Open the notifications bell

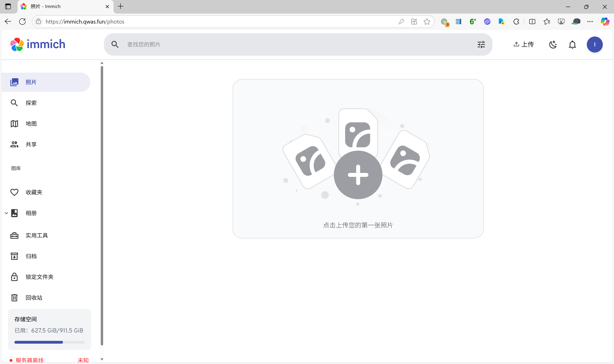coord(572,45)
